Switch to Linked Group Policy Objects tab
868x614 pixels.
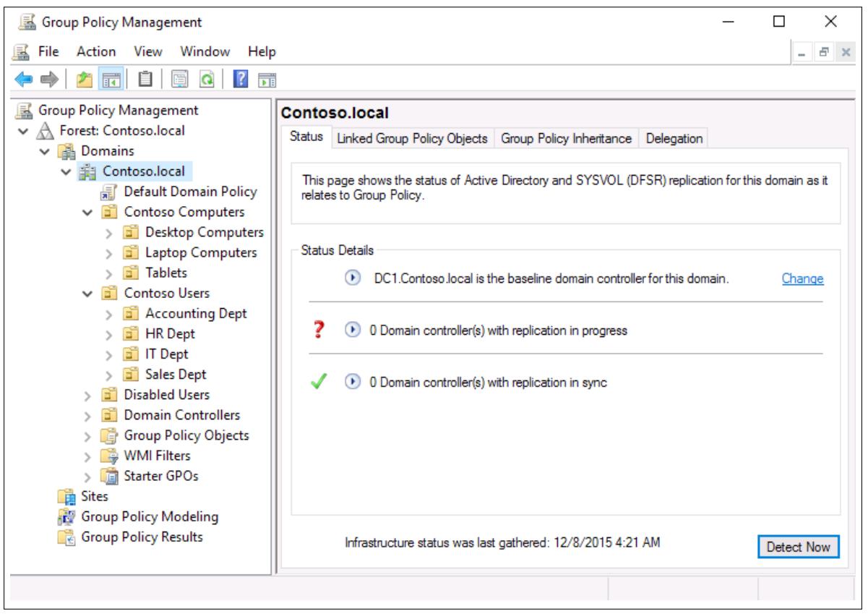click(x=412, y=139)
